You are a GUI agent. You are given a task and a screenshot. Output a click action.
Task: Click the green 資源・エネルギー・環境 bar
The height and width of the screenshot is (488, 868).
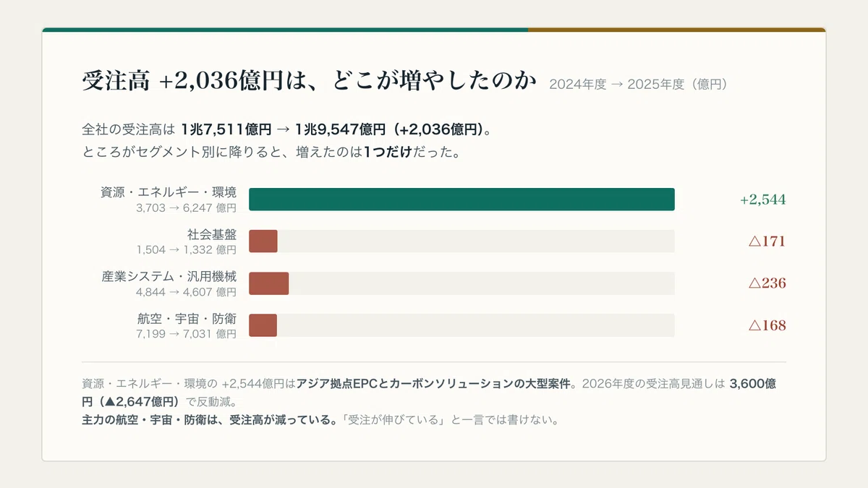461,200
